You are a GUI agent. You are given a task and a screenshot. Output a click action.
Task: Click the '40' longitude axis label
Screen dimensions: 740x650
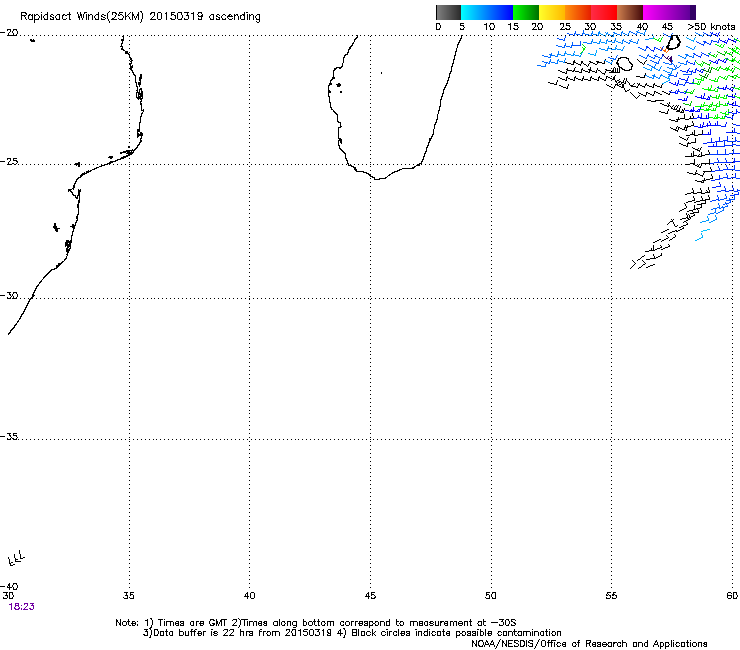click(x=250, y=596)
